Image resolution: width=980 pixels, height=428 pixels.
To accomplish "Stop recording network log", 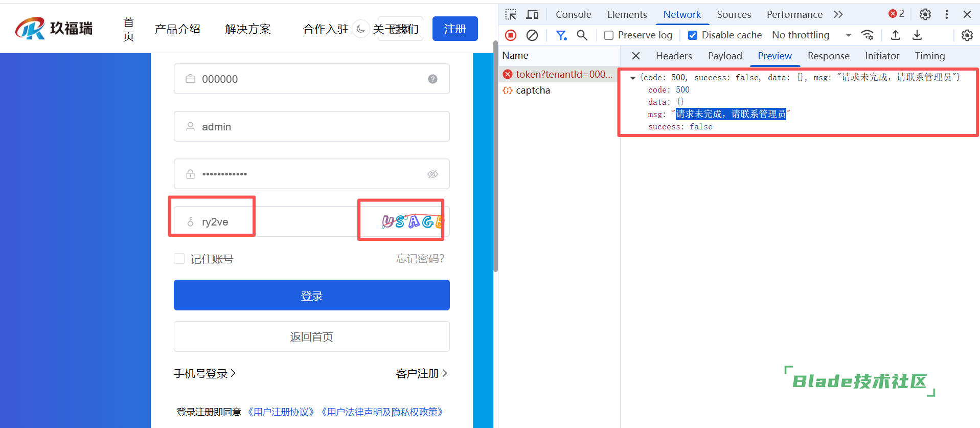I will [x=510, y=35].
